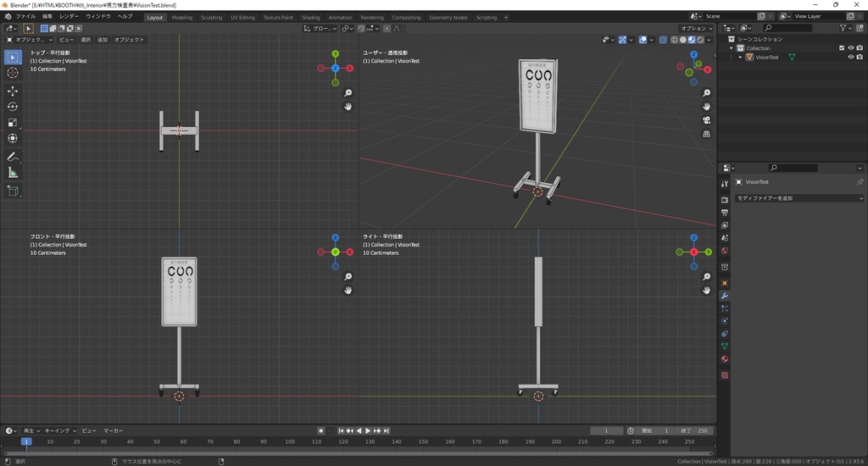The image size is (868, 466).
Task: Uncheck the Collection exclude checkbox in outliner
Action: click(x=842, y=48)
